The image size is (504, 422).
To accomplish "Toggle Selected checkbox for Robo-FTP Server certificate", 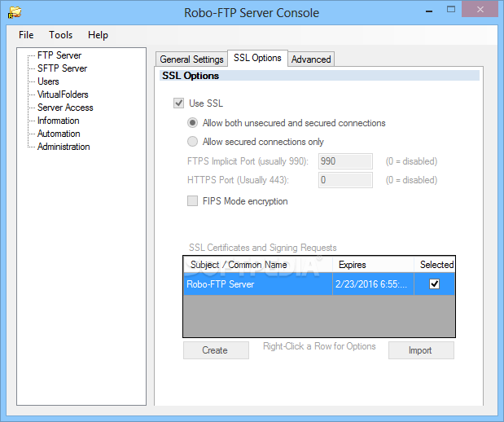I will click(434, 284).
